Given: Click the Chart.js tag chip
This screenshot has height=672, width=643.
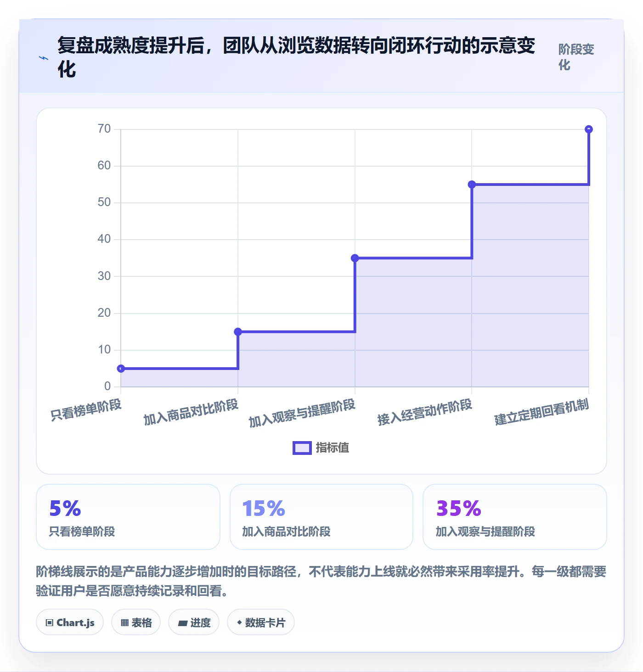Looking at the screenshot, I should pyautogui.click(x=70, y=622).
